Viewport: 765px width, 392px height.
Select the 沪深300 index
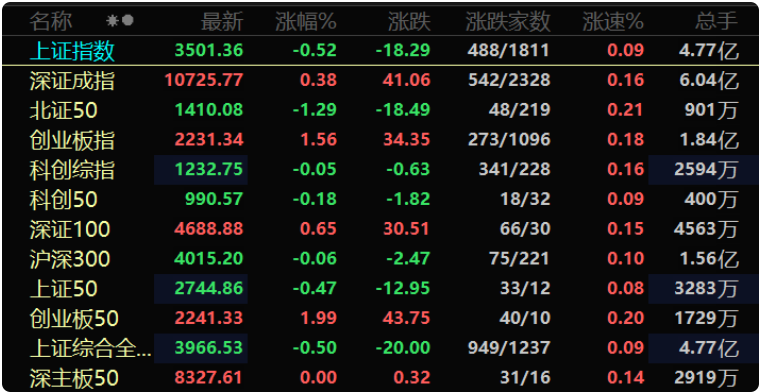coord(381,259)
